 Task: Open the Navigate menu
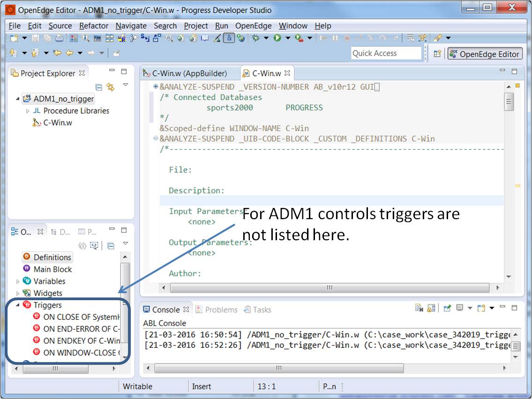(x=131, y=26)
